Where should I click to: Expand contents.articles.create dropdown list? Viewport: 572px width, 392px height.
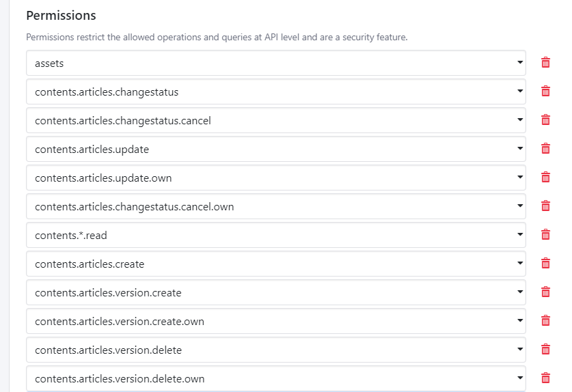click(x=276, y=264)
